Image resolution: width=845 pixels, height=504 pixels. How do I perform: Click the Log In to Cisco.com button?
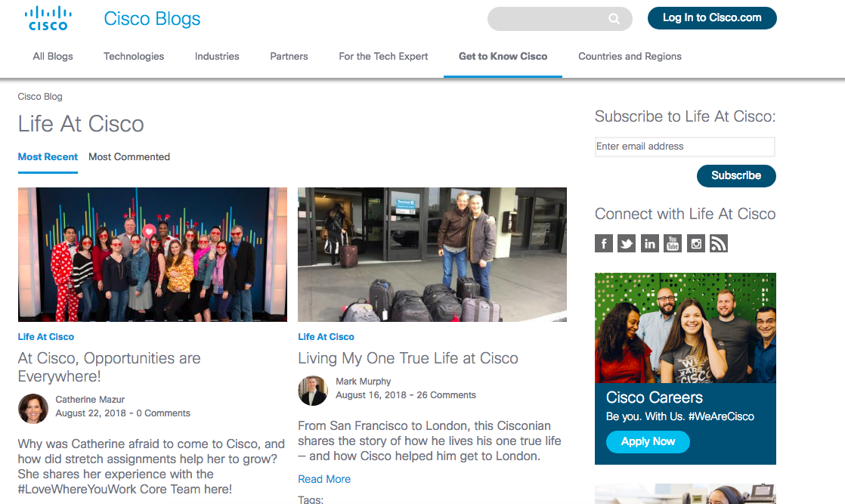[712, 18]
